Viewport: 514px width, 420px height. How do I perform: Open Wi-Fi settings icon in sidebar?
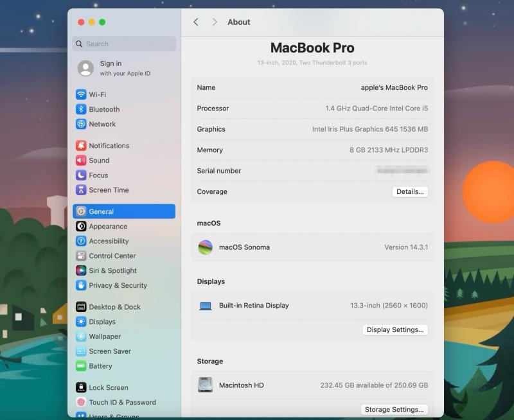click(x=81, y=94)
